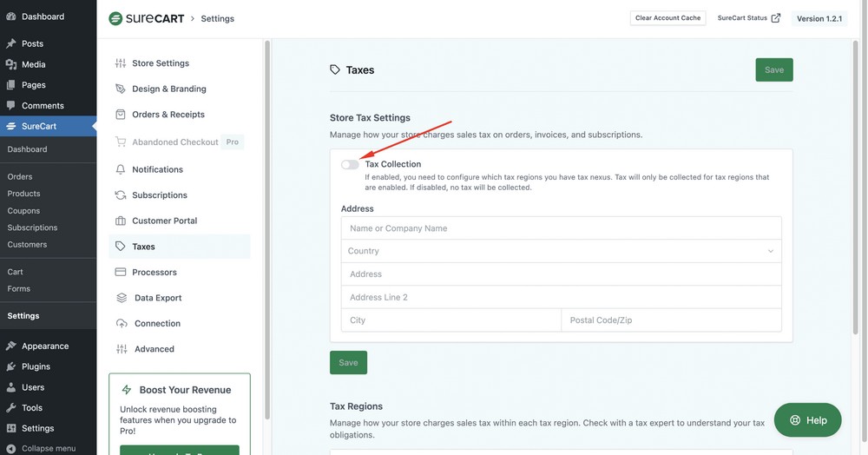The width and height of the screenshot is (868, 455).
Task: Click the Collapse menu arrow icon
Action: pyautogui.click(x=10, y=448)
